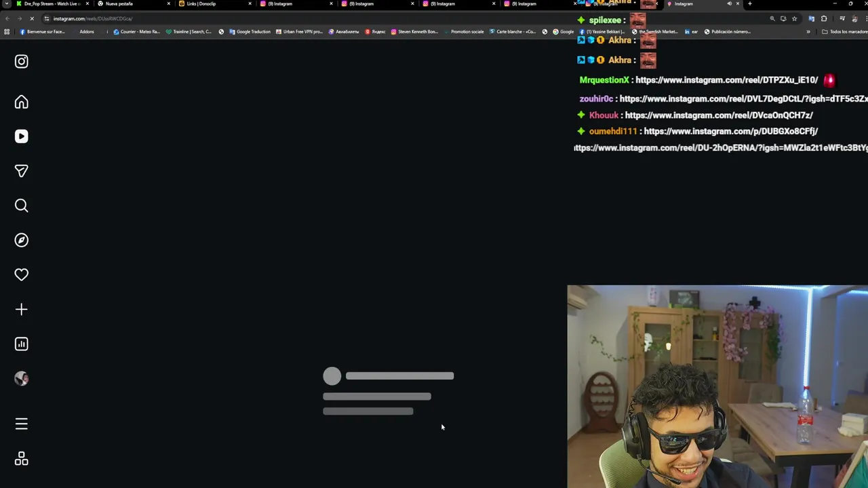Click the streamer webcam overlay
This screenshot has height=488, width=868.
(x=717, y=386)
